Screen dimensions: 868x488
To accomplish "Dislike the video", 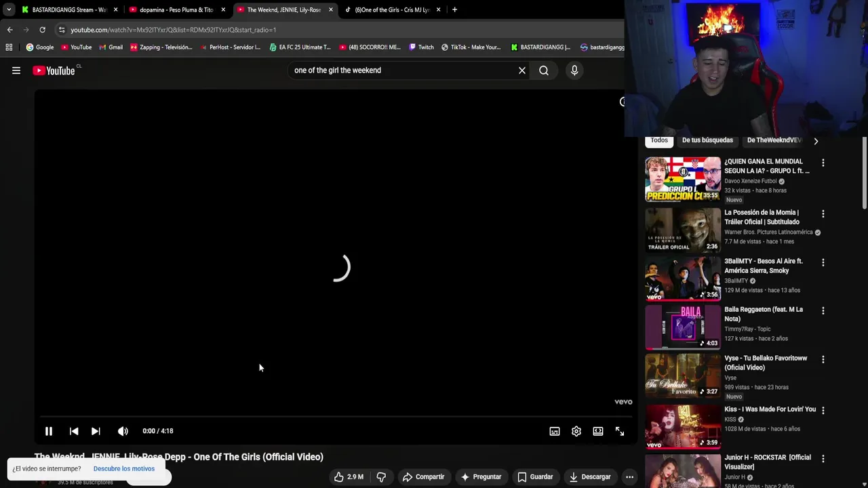I will point(381,476).
